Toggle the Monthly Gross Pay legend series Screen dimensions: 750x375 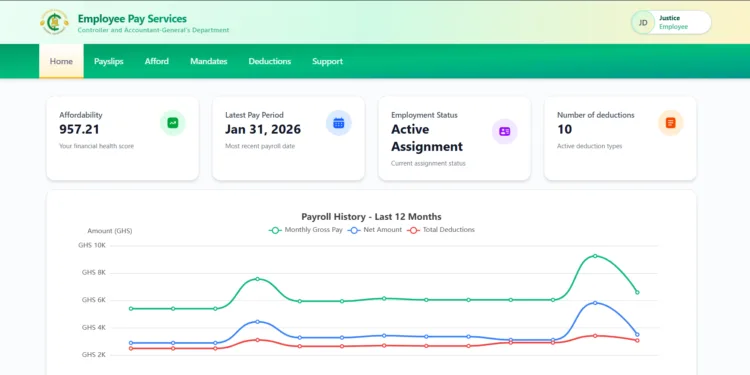coord(306,230)
